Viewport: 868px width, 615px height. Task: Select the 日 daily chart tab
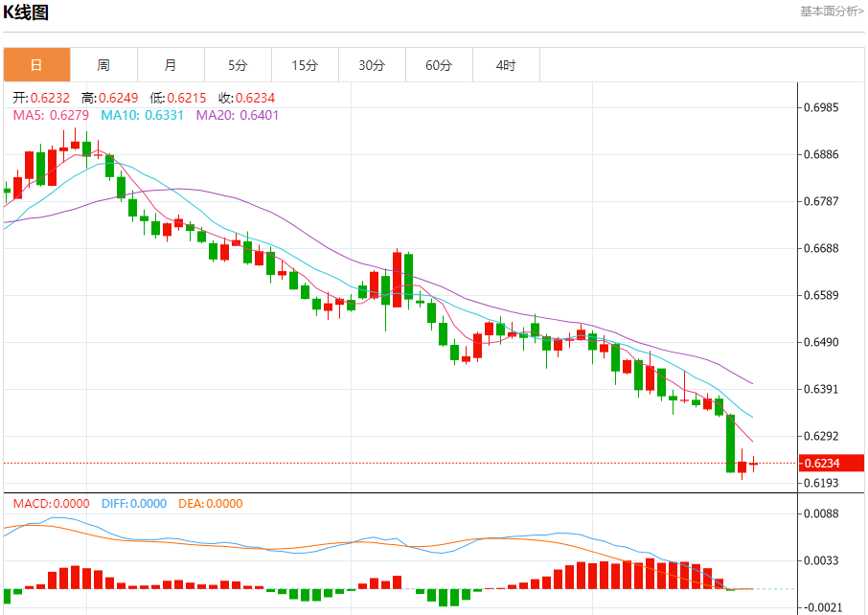36,65
